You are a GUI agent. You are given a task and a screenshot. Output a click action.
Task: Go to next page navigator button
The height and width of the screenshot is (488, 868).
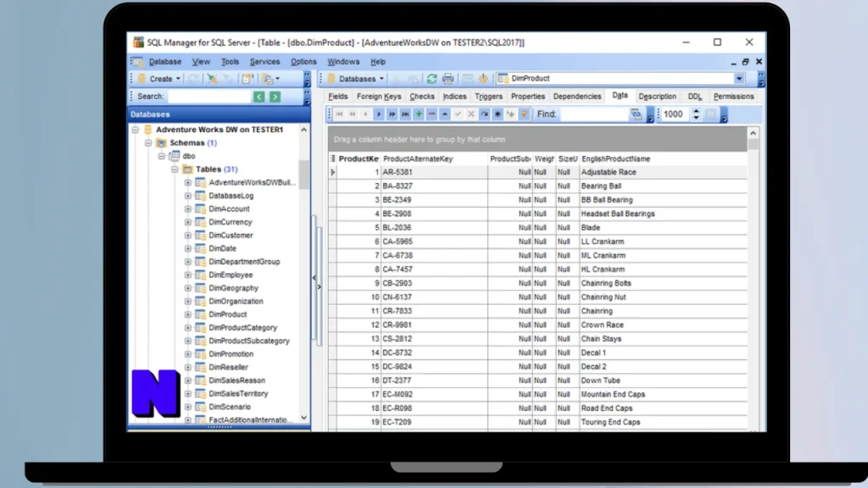392,114
